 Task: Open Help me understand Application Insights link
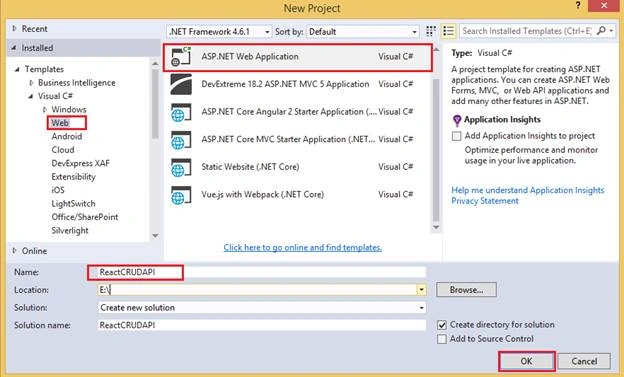click(527, 190)
